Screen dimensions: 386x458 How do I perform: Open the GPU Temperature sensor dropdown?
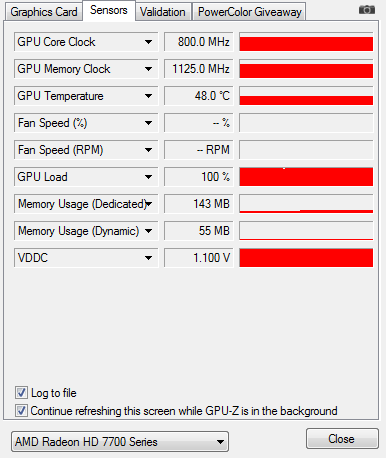pyautogui.click(x=148, y=96)
